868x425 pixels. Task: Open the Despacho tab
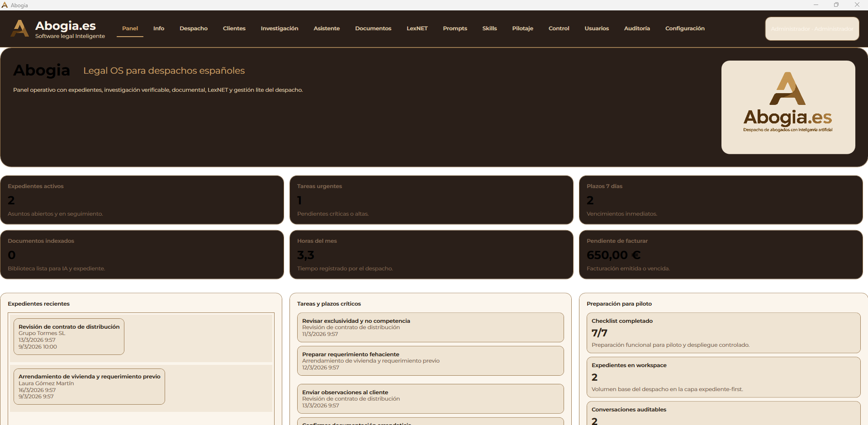coord(193,28)
